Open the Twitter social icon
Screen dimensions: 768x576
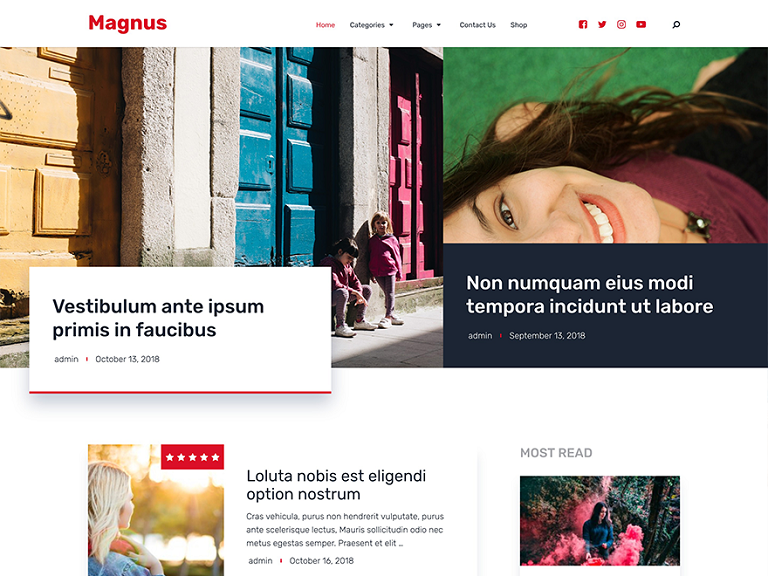[602, 24]
